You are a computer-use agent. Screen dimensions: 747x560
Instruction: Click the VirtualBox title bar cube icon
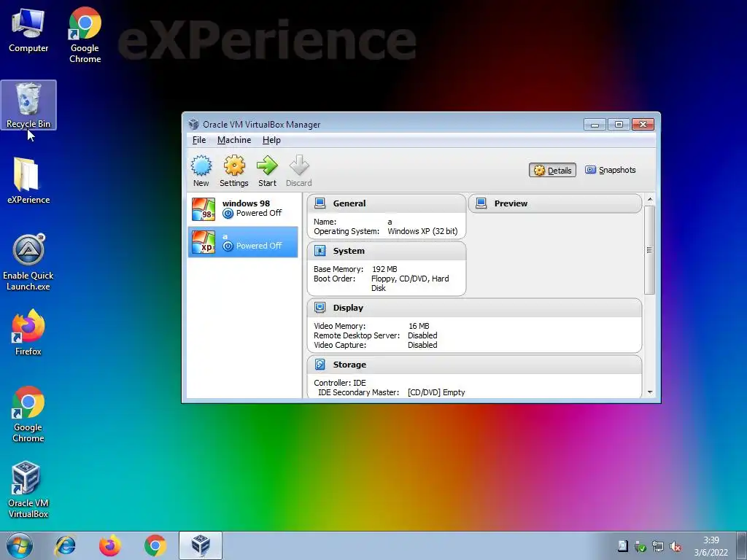point(193,124)
